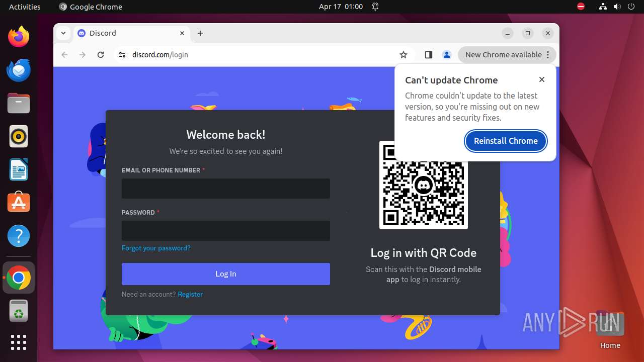644x362 pixels.
Task: Focus the Email or Phone Number field
Action: coord(226,189)
